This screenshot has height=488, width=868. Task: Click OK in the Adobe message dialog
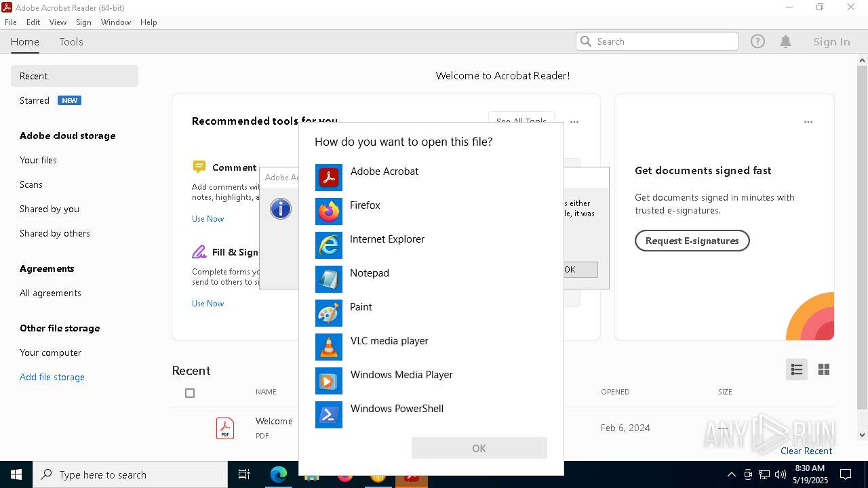580,270
